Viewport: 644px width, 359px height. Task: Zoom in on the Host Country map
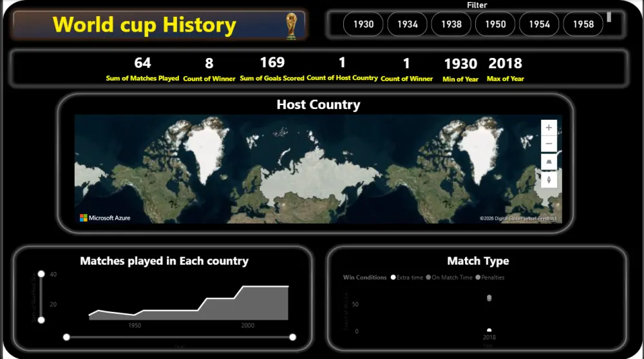point(549,128)
